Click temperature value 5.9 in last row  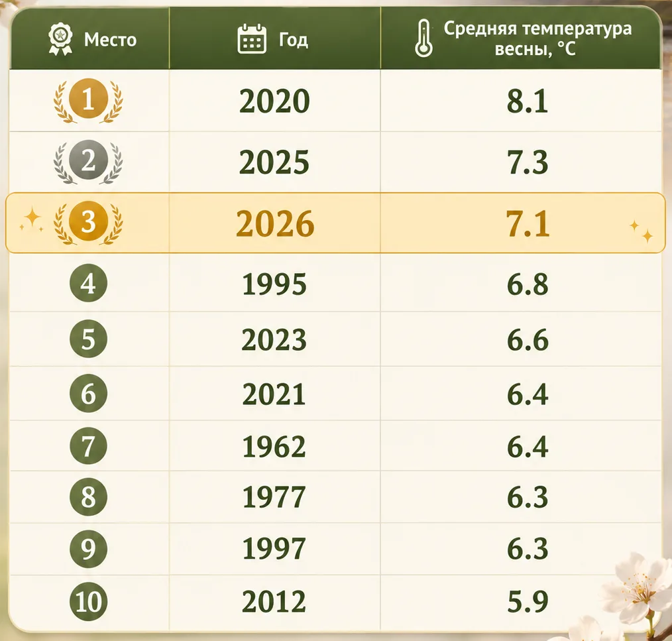[528, 601]
